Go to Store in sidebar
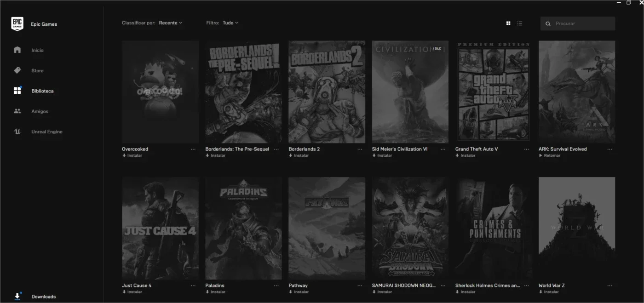 (x=37, y=70)
